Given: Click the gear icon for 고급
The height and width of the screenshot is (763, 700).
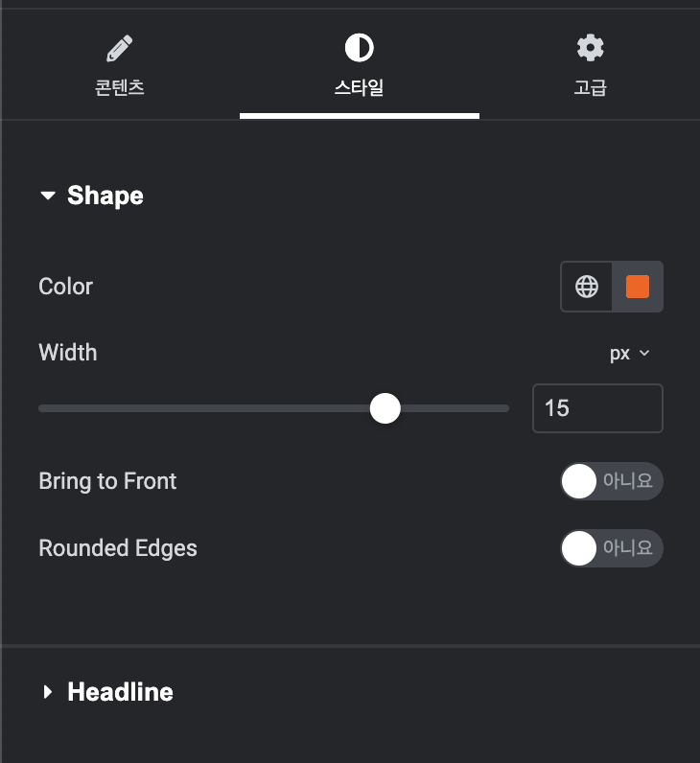Looking at the screenshot, I should tap(590, 48).
